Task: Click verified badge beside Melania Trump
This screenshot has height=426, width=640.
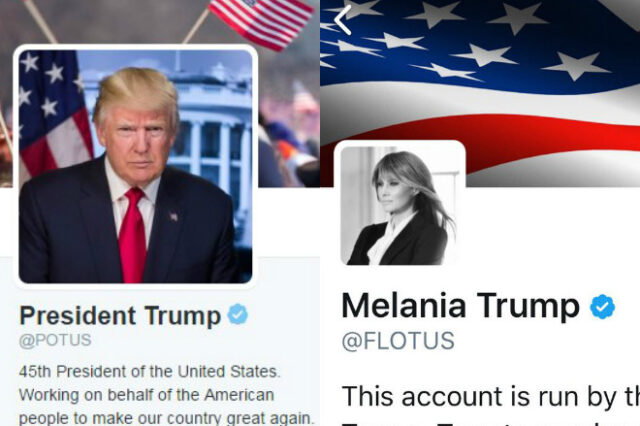Action: pyautogui.click(x=602, y=306)
